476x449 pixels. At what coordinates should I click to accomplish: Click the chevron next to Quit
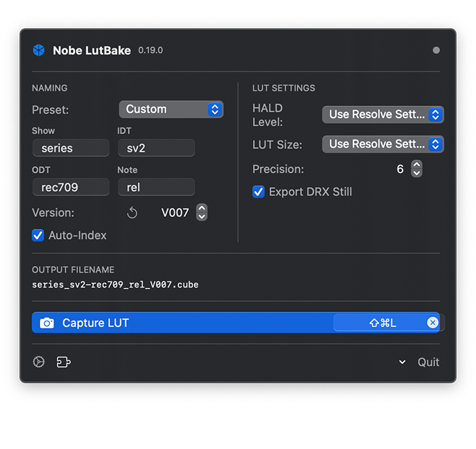tap(403, 362)
